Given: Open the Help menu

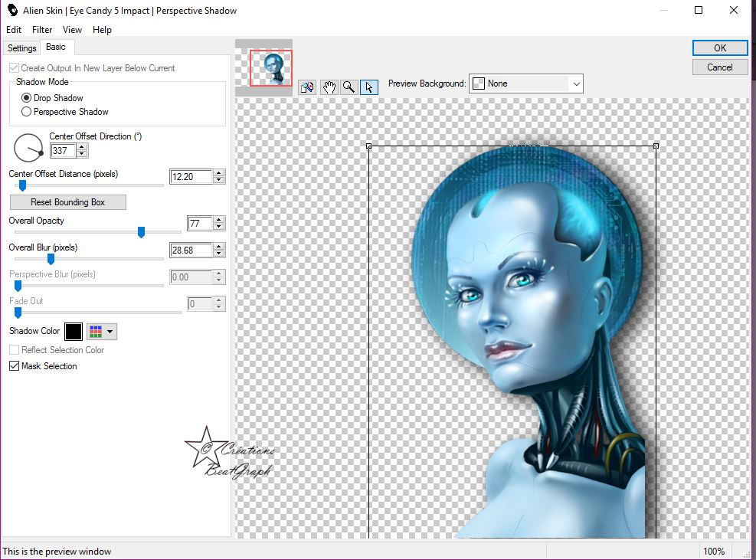Looking at the screenshot, I should click(x=102, y=30).
